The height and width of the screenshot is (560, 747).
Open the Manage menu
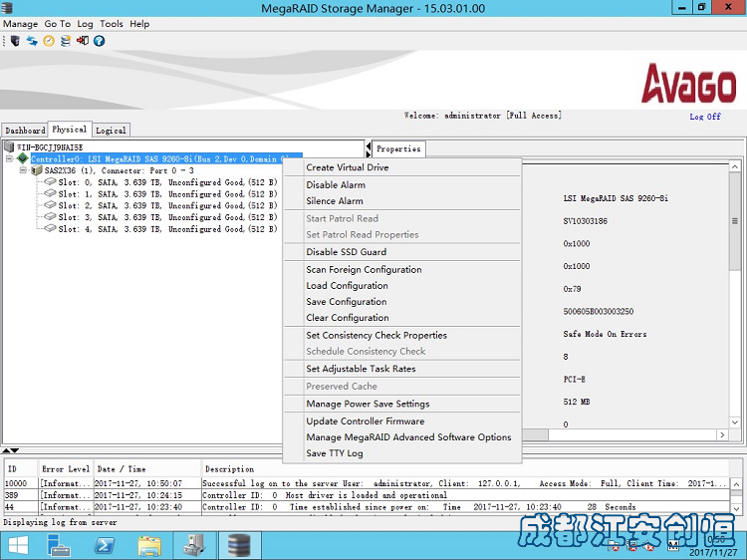21,24
